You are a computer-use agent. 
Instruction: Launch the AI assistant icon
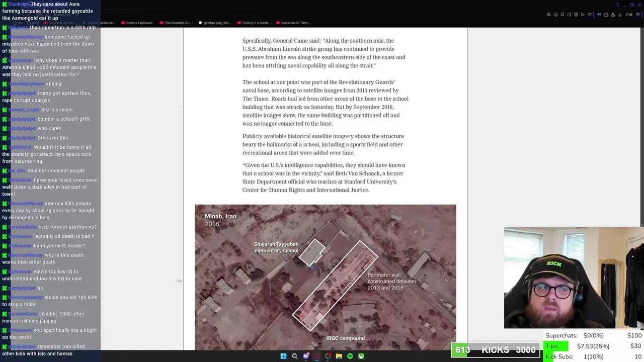pyautogui.click(x=629, y=15)
